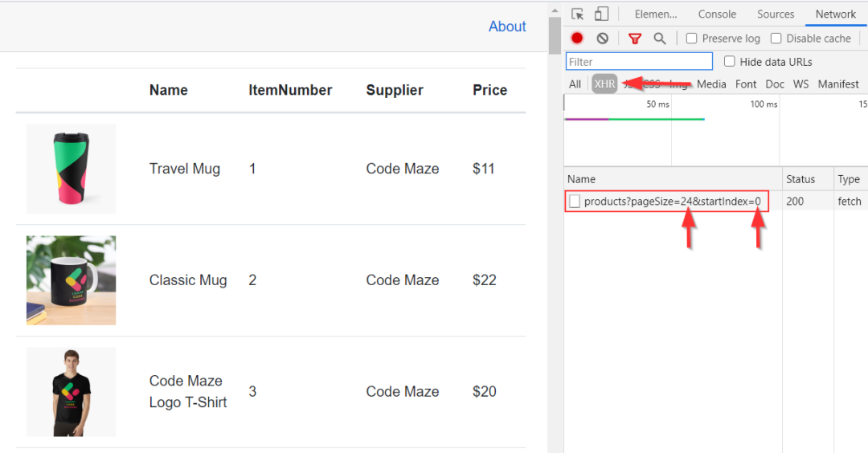
Task: Switch to the Console tab
Action: coord(717,14)
